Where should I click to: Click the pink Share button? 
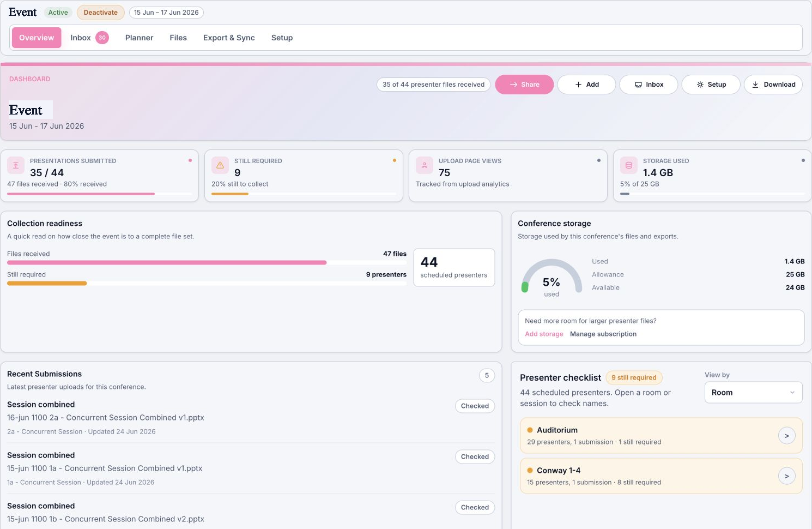pos(524,85)
